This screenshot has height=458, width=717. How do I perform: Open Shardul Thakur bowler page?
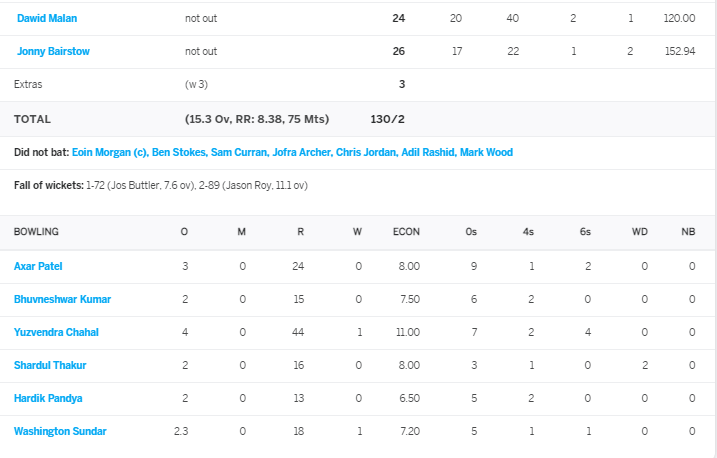(x=50, y=365)
